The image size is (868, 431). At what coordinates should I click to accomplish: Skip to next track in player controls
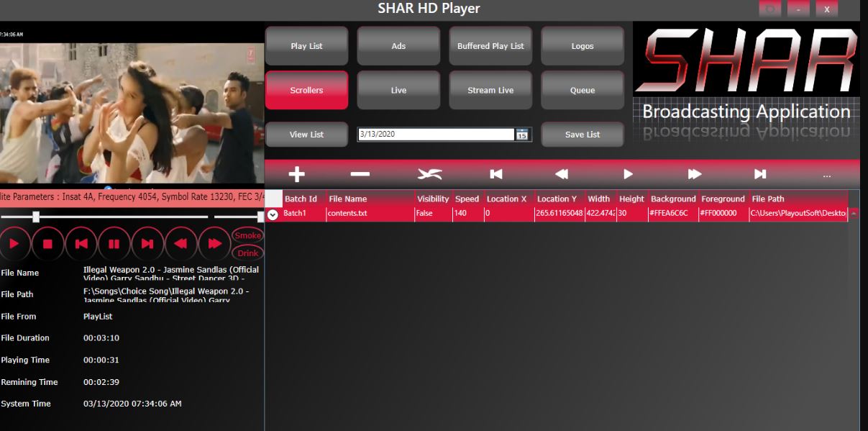(x=147, y=244)
